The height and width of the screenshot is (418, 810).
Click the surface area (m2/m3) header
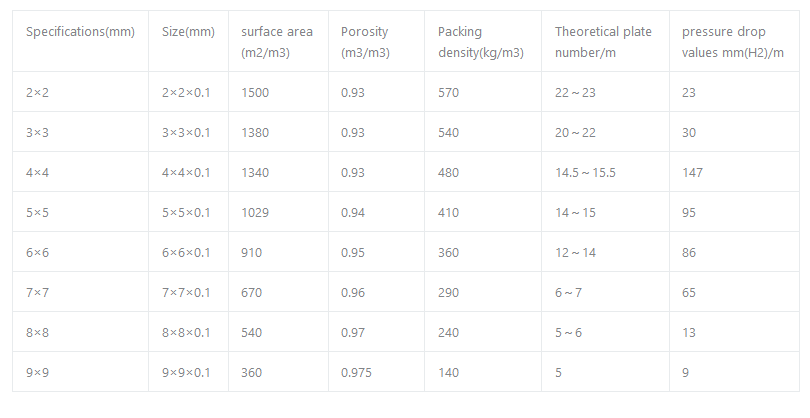point(277,42)
